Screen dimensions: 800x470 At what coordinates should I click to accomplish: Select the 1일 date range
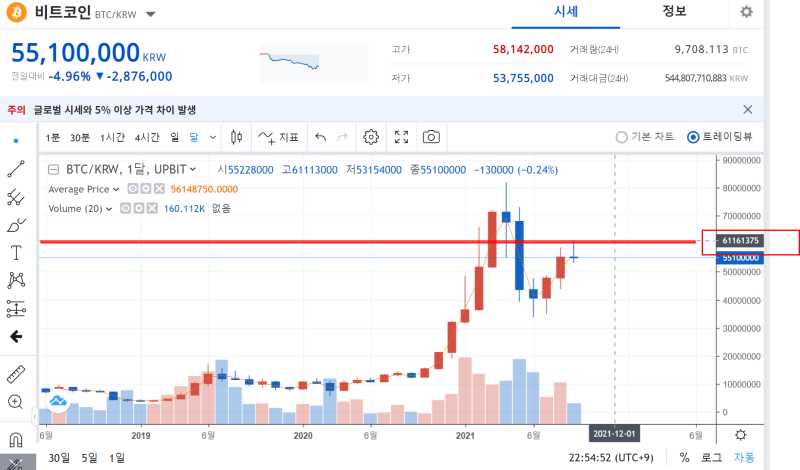click(x=116, y=458)
